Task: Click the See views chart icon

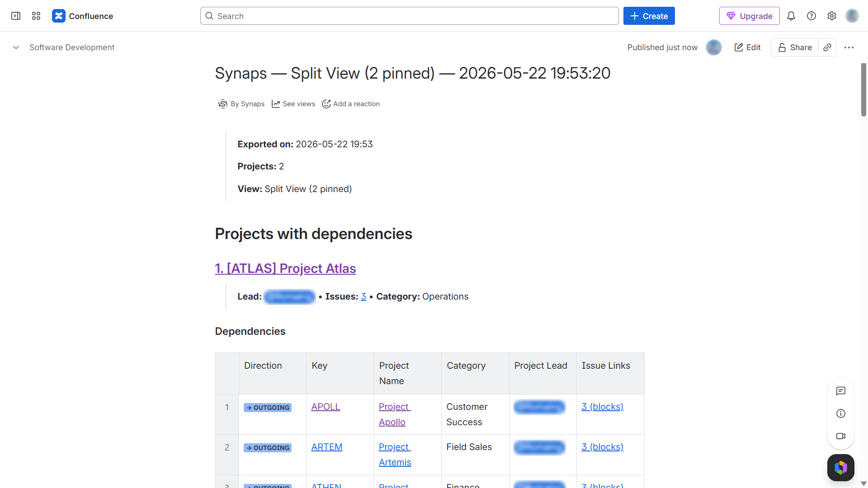Action: [276, 104]
